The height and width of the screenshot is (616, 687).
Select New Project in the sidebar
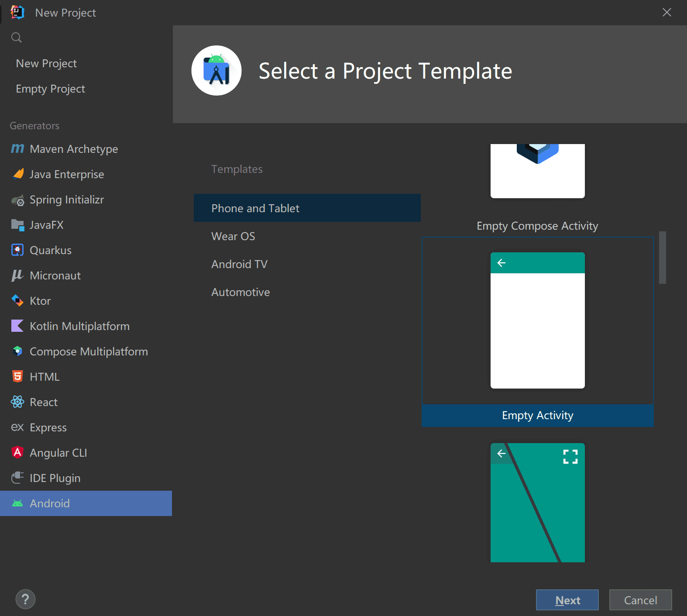coord(86,63)
